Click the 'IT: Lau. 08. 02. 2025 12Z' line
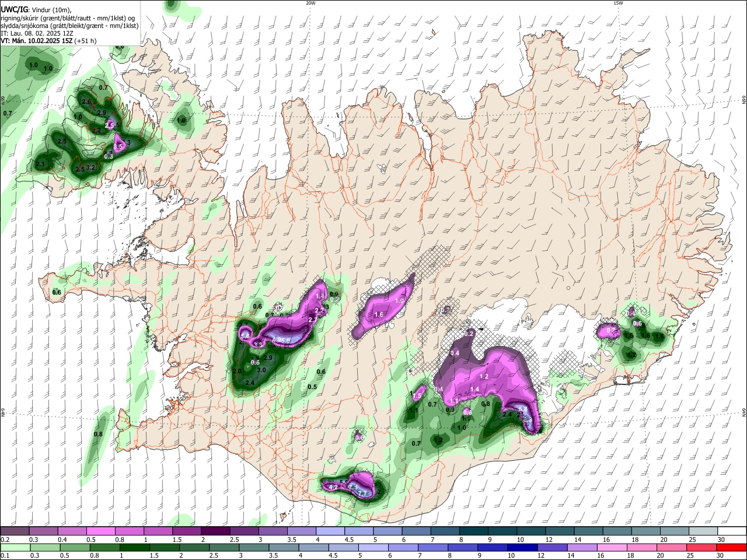Image resolution: width=747 pixels, height=560 pixels. 37,33
